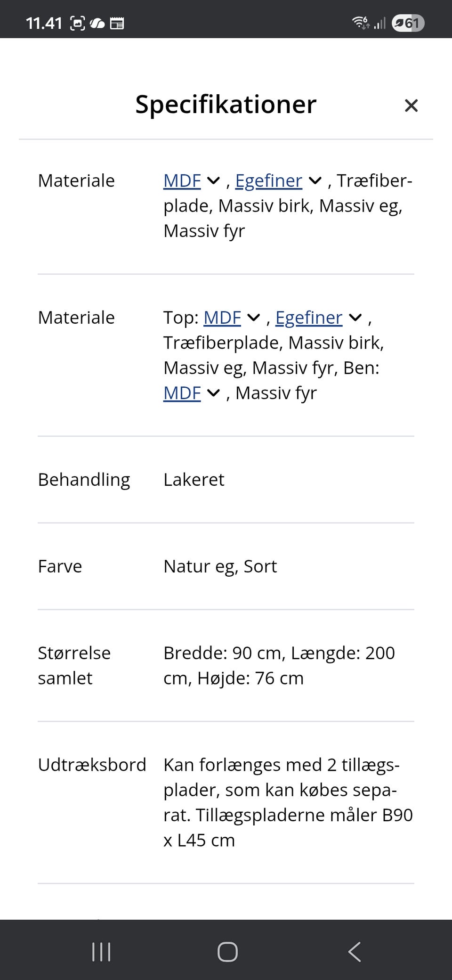Expand the Egefiner chevron in first Materiale row

pyautogui.click(x=315, y=180)
